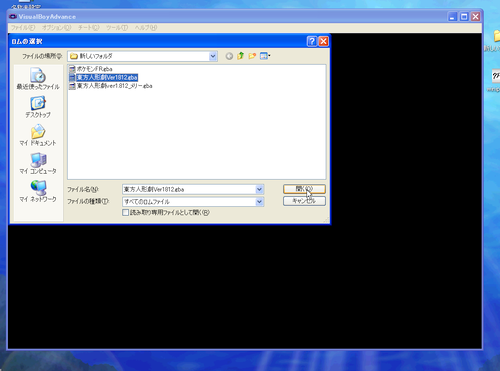This screenshot has width=500, height=371.
Task: Open the My Documents location
Action: pyautogui.click(x=38, y=135)
